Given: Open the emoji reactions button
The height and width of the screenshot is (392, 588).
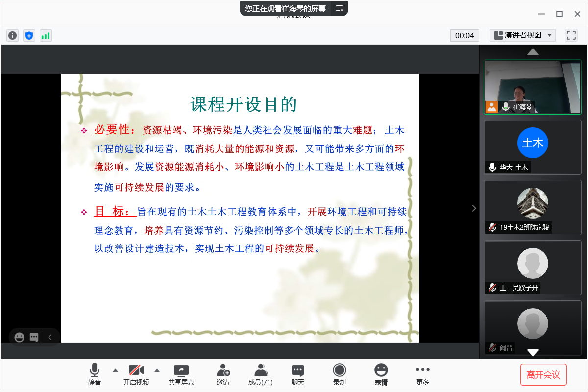Looking at the screenshot, I should pos(381,374).
